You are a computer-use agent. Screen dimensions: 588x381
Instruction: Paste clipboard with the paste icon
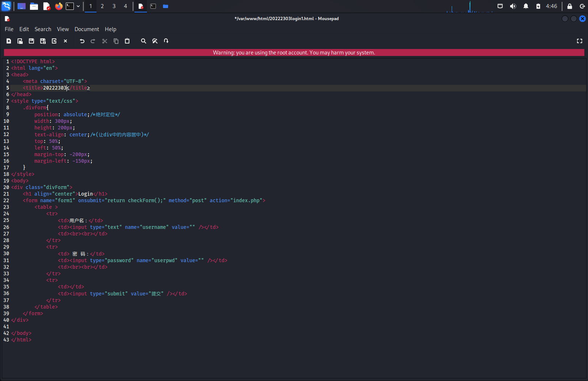127,41
